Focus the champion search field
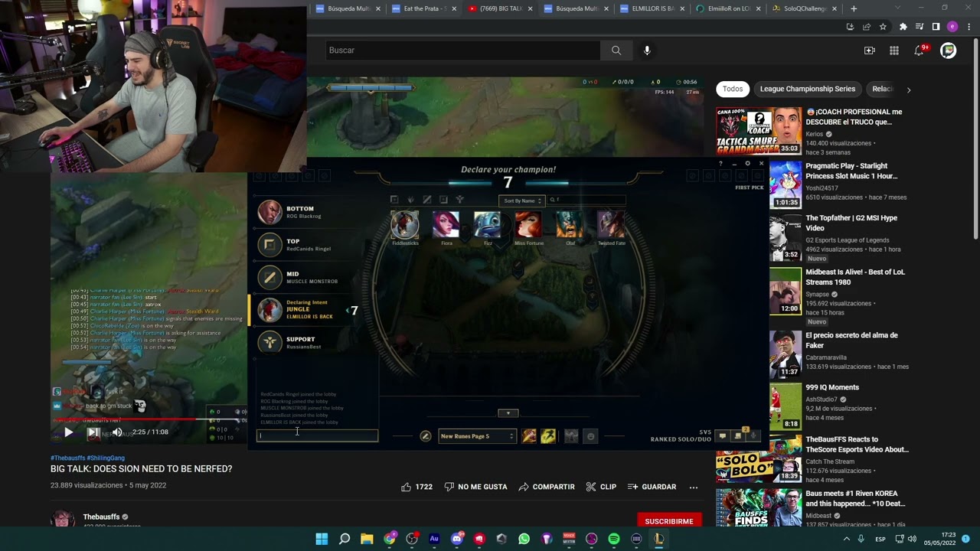The image size is (980, 551). click(586, 200)
